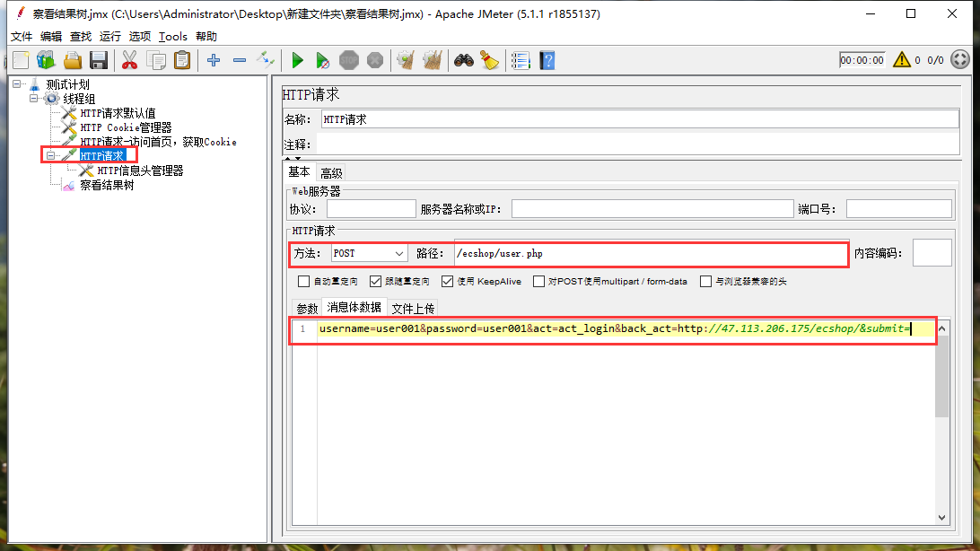Click the body editor scroll up arrow
Screen dimensions: 980x551
(x=942, y=328)
